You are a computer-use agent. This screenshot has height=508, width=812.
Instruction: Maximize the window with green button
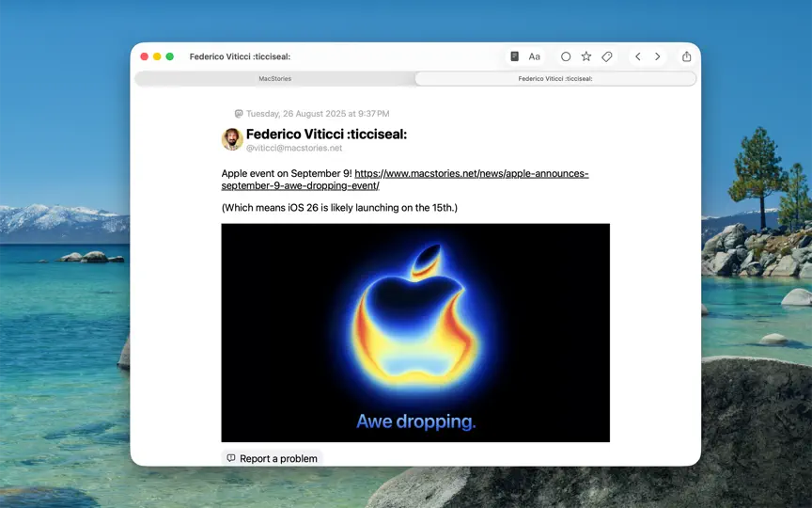pos(169,56)
